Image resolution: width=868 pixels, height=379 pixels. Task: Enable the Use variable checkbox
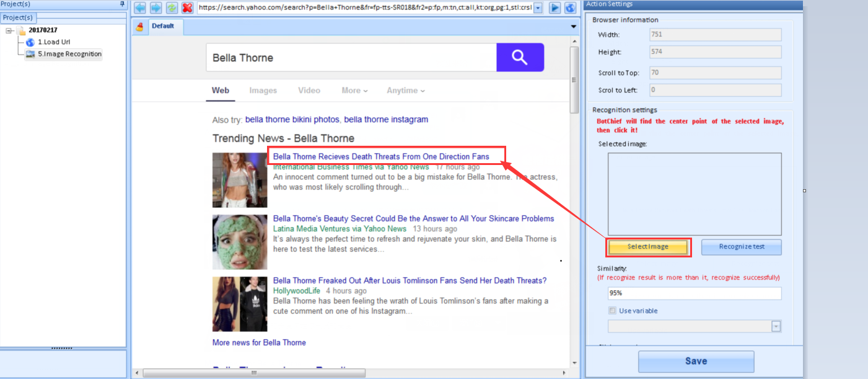click(613, 311)
